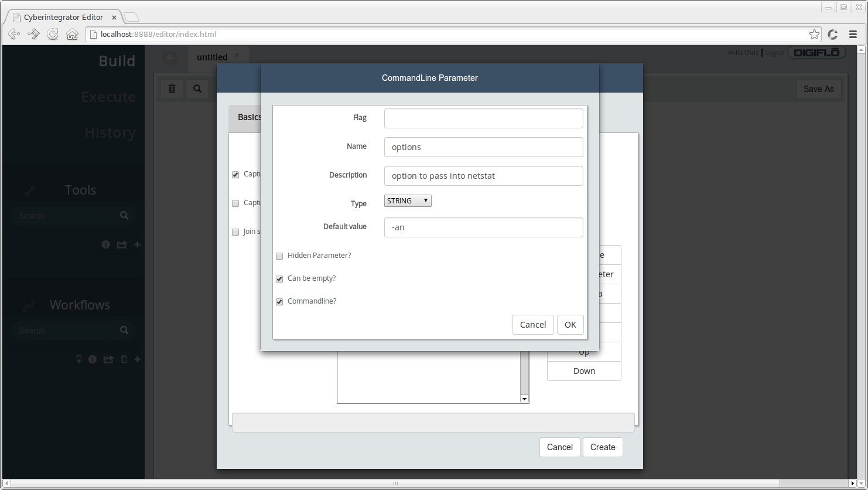This screenshot has width=868, height=490.
Task: Open the Build section in the sidebar
Action: point(117,61)
